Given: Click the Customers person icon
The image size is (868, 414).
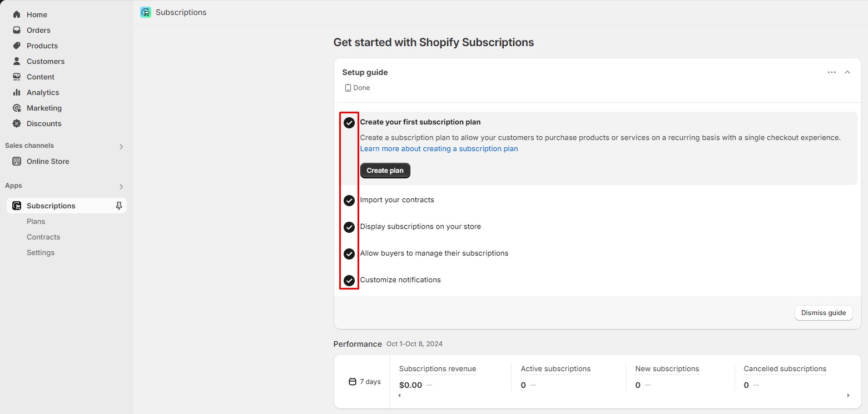Looking at the screenshot, I should point(17,61).
